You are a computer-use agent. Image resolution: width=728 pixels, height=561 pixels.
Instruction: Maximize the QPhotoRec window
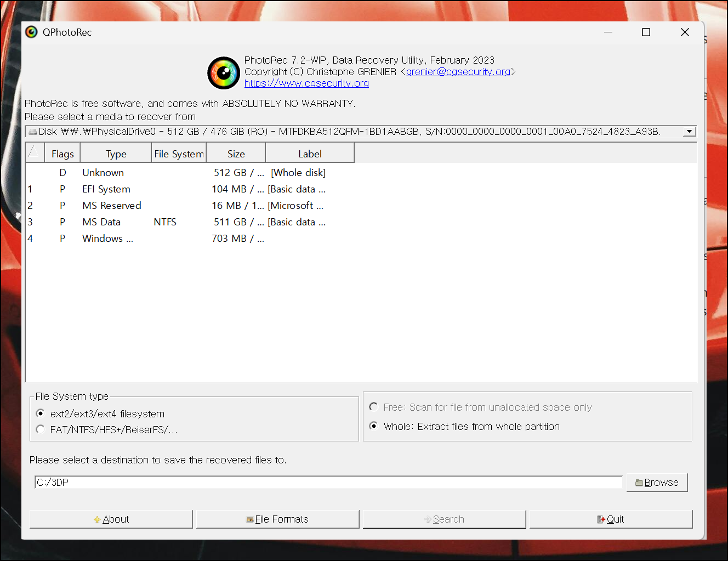click(x=646, y=32)
